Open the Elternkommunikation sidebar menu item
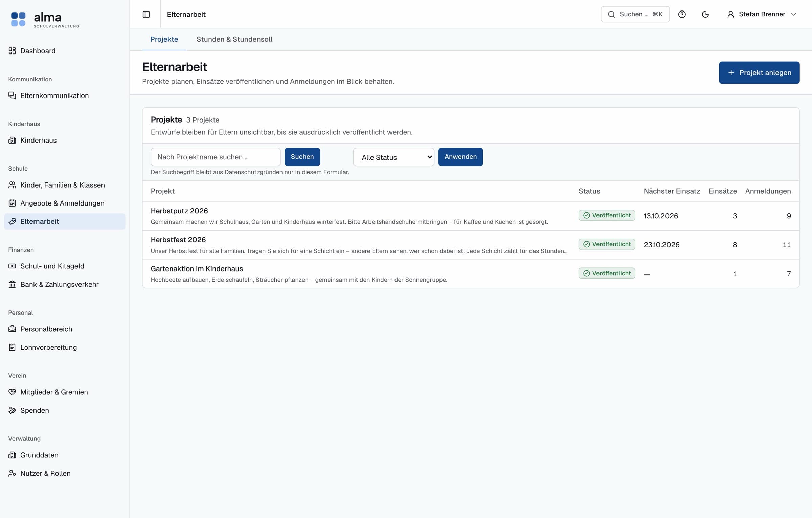 65,95
